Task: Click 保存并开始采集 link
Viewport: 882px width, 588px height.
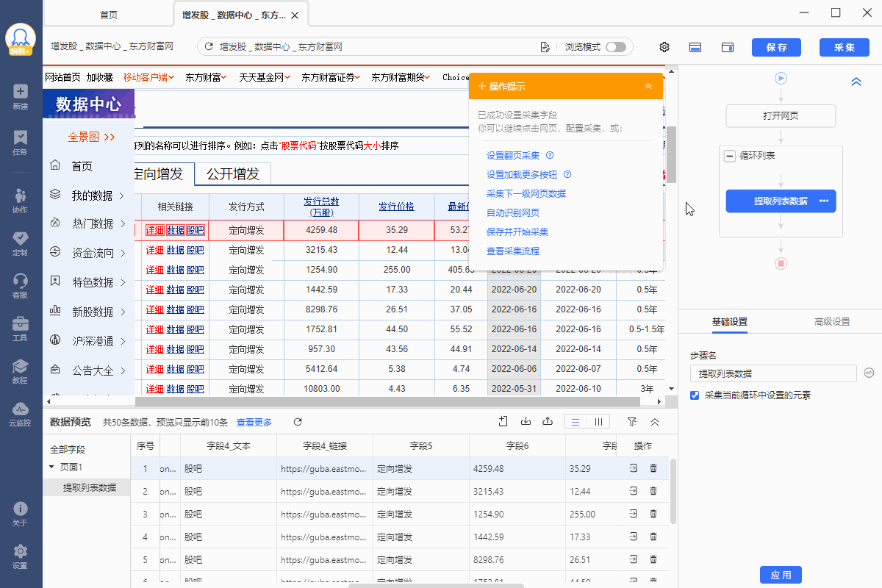Action: (x=517, y=232)
